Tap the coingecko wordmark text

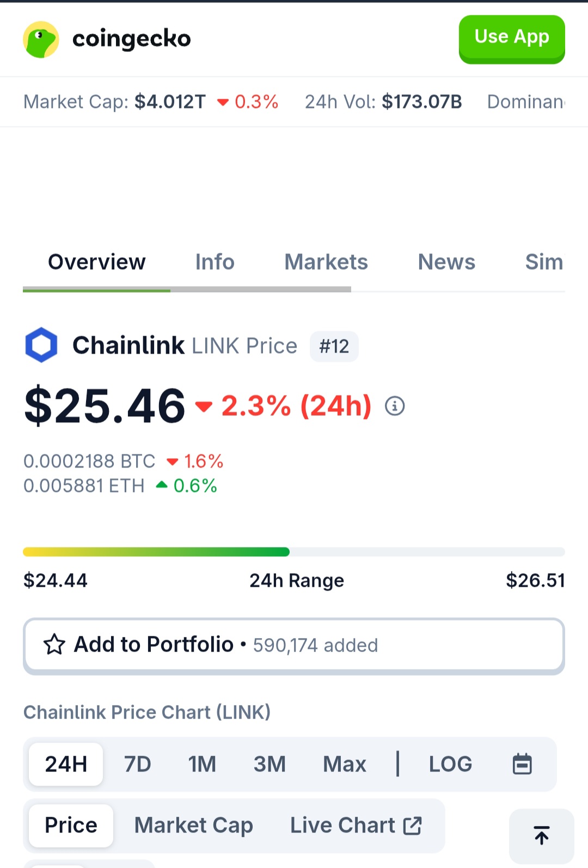click(x=132, y=39)
